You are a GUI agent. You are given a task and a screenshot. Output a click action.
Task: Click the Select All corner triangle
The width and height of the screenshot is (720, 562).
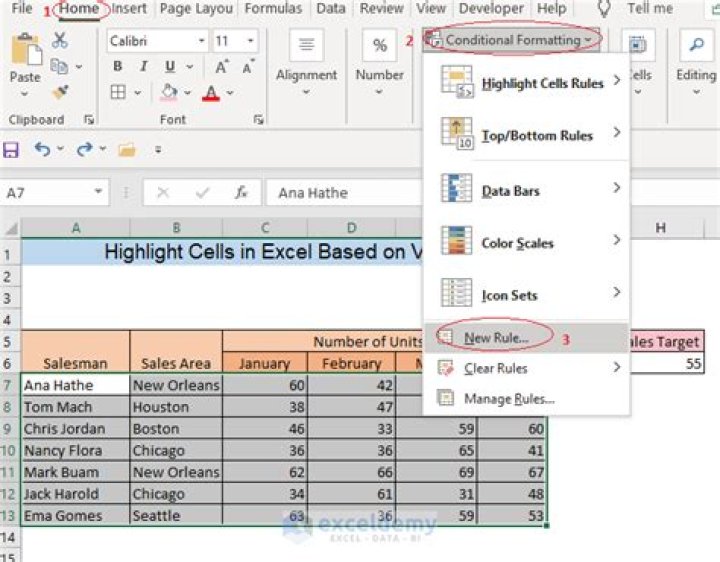(x=11, y=228)
